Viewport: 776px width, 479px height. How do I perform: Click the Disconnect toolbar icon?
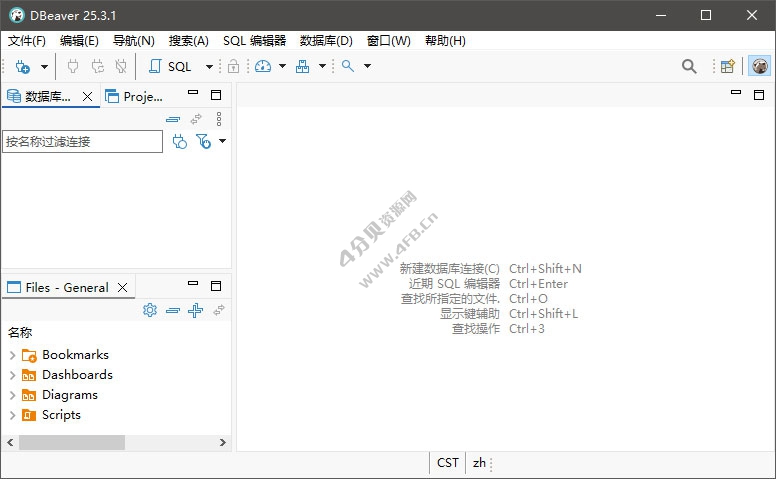click(x=121, y=66)
